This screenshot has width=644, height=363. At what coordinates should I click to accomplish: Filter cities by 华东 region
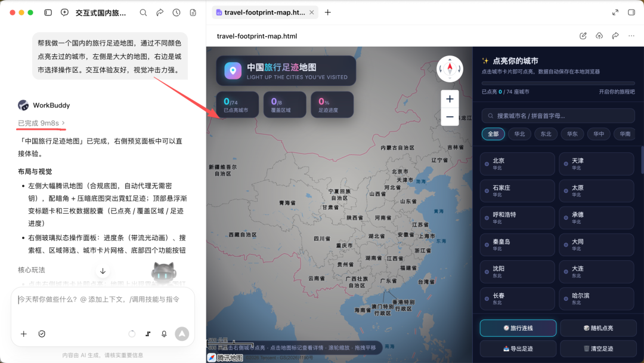tap(572, 134)
